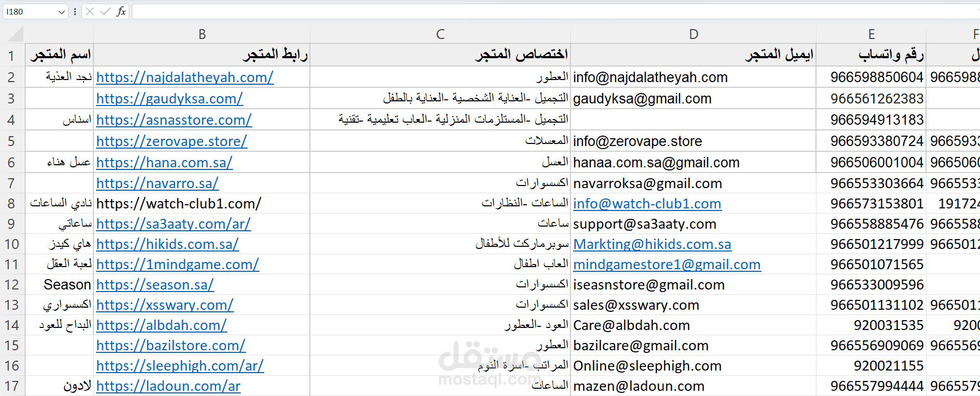The image size is (980, 396).
Task: Open the xsswary.com link
Action: click(x=165, y=305)
